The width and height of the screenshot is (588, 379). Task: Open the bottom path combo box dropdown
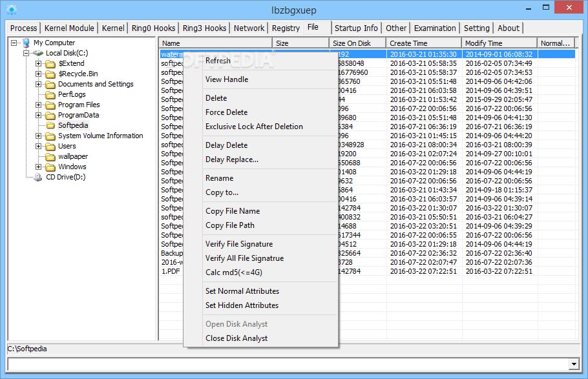click(x=574, y=364)
